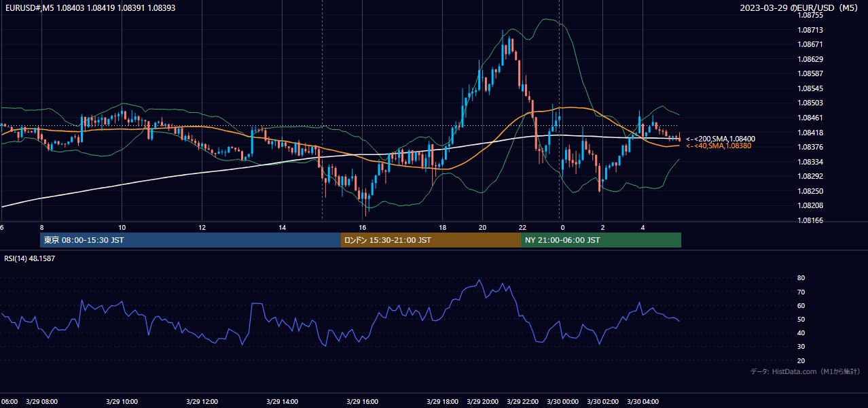This screenshot has height=408, width=868.
Task: Click the '3/30 04:00' date label
Action: coord(643,402)
